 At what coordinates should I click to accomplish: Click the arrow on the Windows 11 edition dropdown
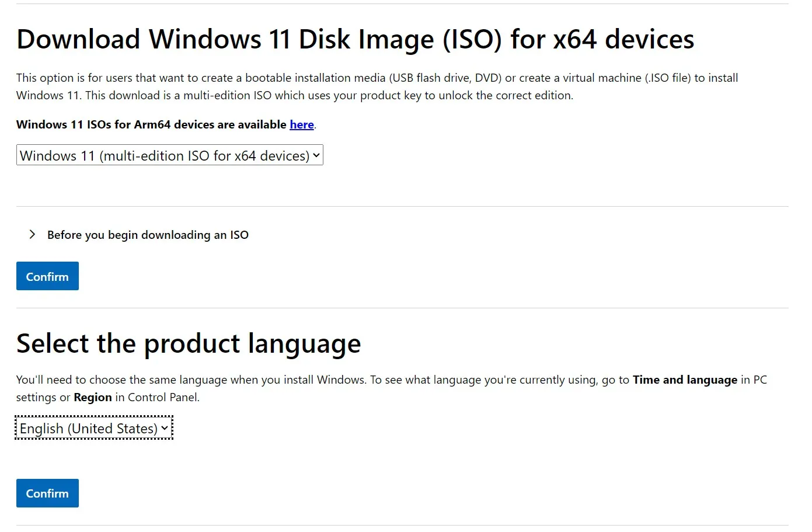pyautogui.click(x=316, y=155)
